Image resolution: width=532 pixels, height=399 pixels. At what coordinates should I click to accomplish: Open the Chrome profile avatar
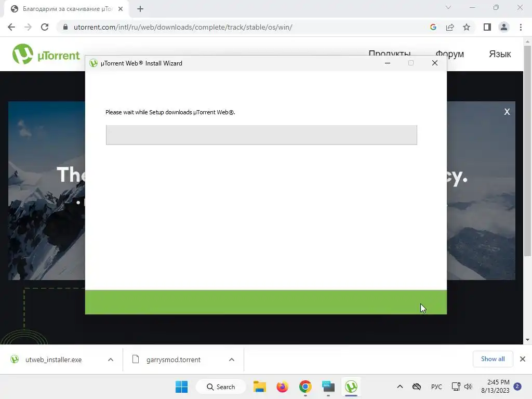coord(504,27)
